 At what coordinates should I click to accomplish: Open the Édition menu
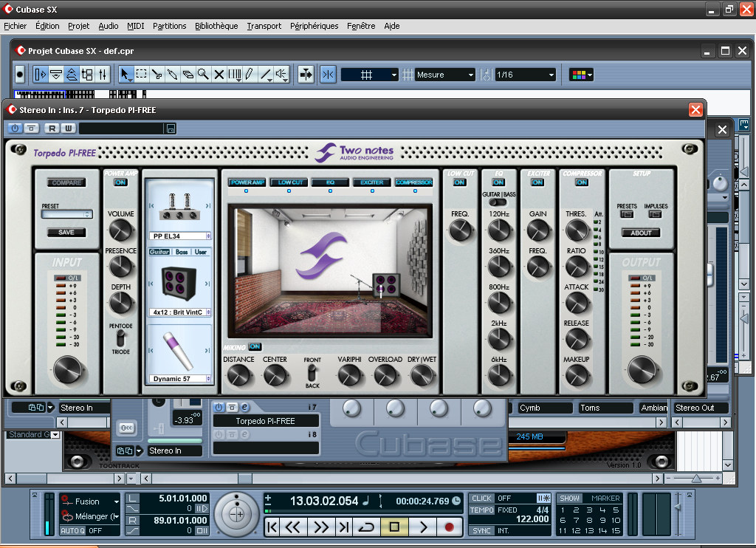[47, 26]
